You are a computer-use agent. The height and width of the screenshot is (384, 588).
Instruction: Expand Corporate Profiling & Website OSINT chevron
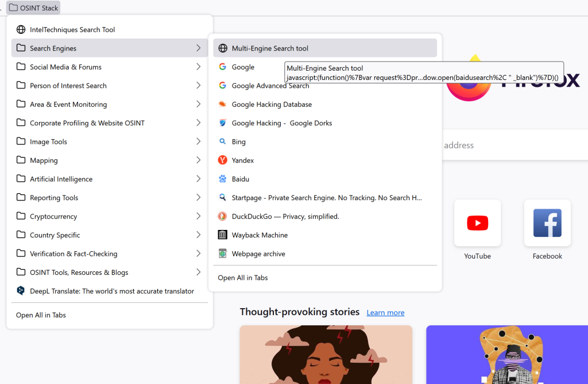tap(198, 123)
